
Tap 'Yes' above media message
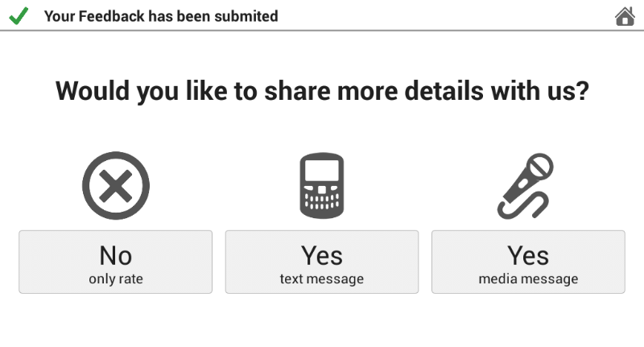click(528, 255)
